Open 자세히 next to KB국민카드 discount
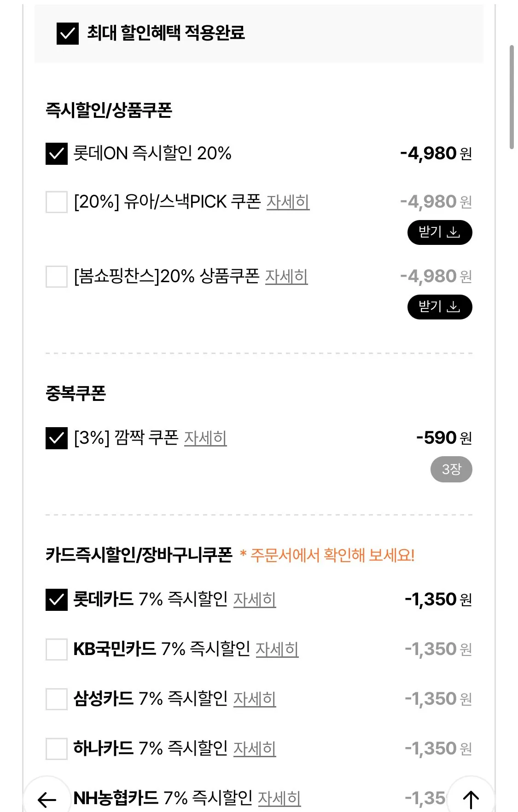The height and width of the screenshot is (812, 518). (x=277, y=649)
